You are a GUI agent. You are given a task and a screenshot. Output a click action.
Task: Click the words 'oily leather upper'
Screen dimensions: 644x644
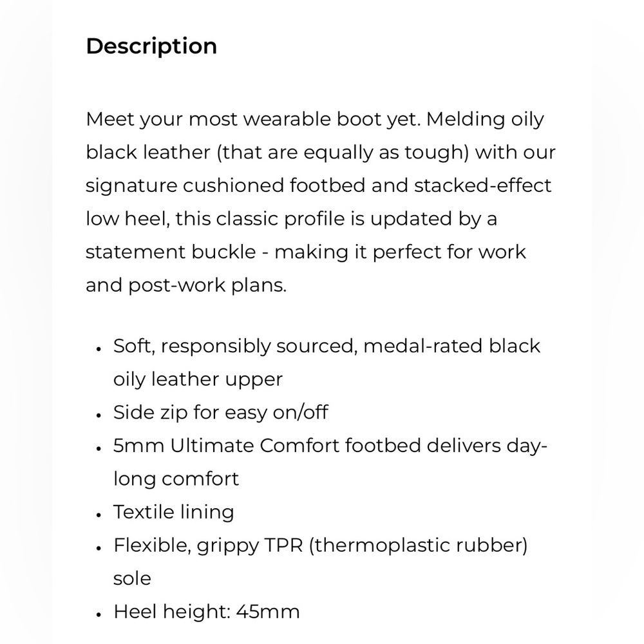(198, 379)
